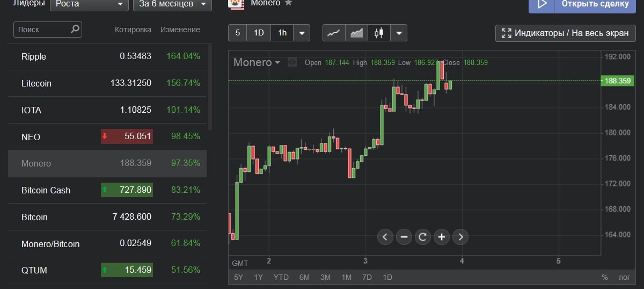
Task: Click the 'Котировка' column header
Action: pyautogui.click(x=133, y=30)
